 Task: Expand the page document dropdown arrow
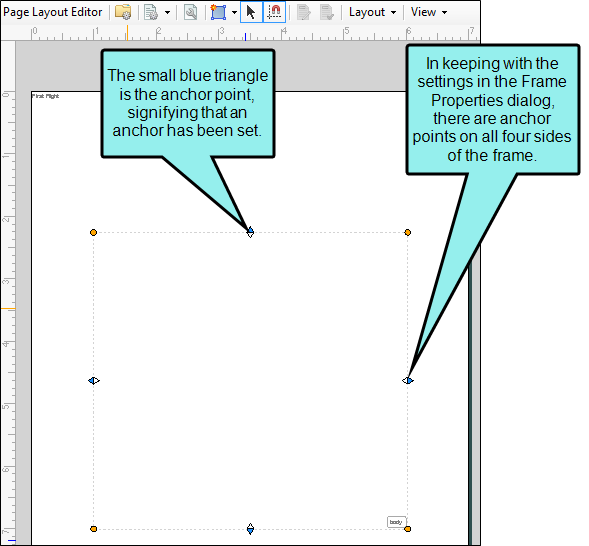[168, 12]
